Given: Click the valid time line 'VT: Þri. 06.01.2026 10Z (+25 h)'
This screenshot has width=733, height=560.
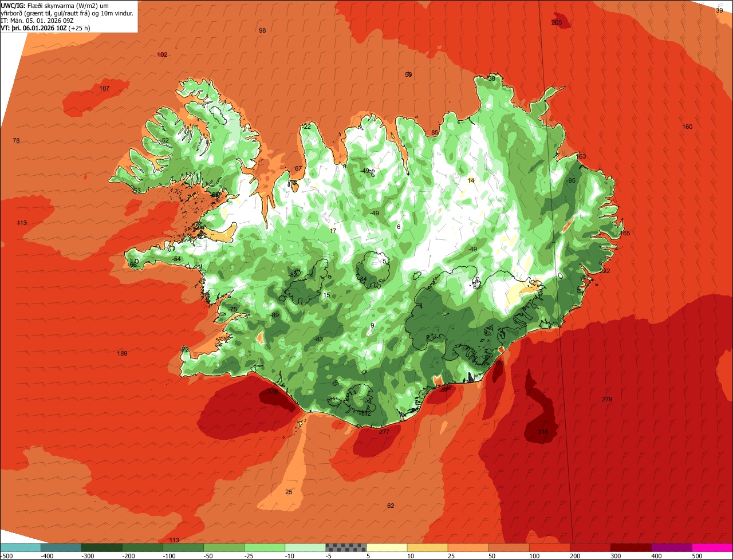Looking at the screenshot, I should [46, 27].
